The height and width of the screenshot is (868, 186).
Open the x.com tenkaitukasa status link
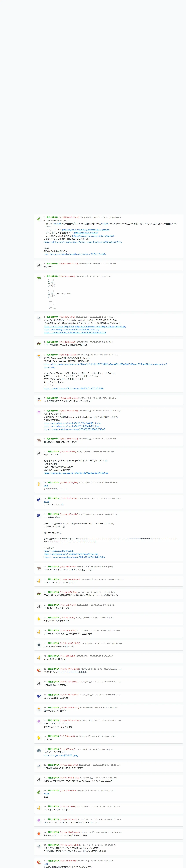click(74, 429)
